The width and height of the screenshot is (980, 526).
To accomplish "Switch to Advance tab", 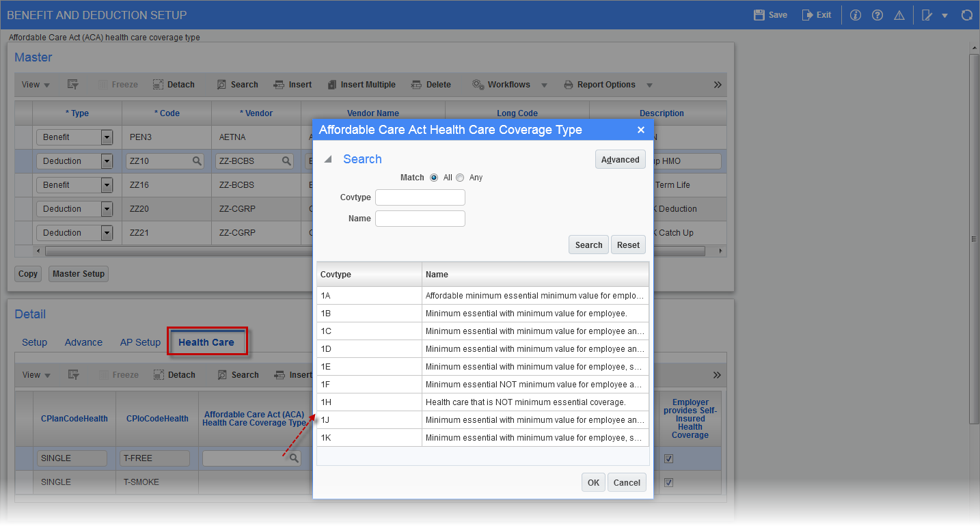I will [x=83, y=342].
